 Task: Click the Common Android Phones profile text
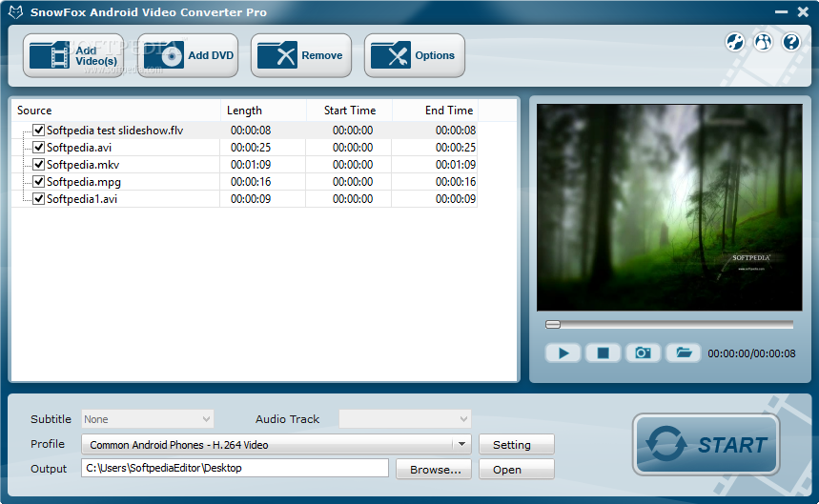pos(178,445)
